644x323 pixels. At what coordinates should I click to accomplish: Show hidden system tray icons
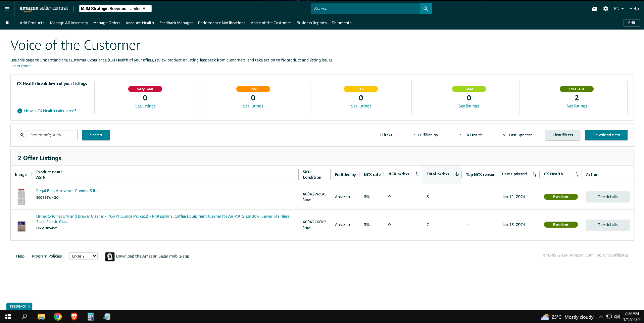pyautogui.click(x=601, y=317)
